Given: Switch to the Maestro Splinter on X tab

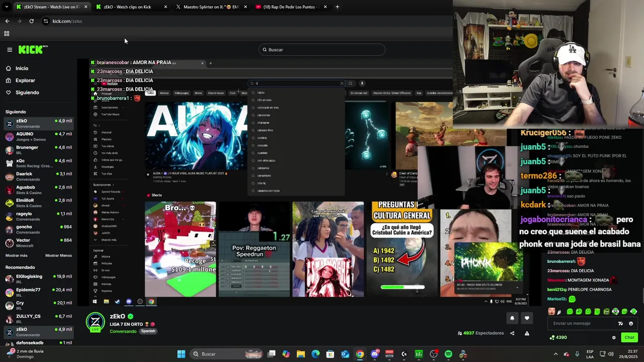Looking at the screenshot, I should [210, 7].
